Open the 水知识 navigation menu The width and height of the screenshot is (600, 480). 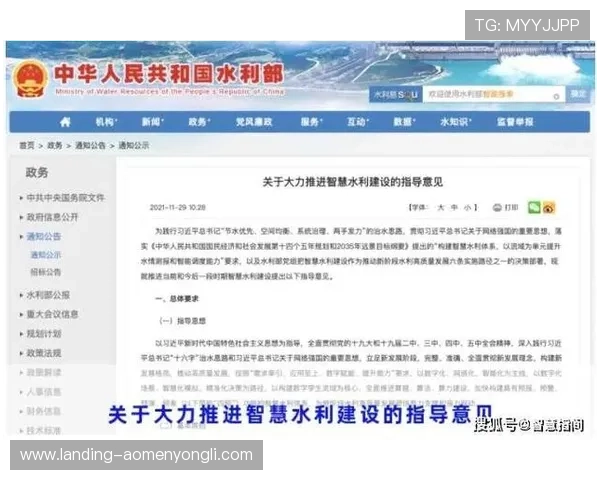point(456,122)
